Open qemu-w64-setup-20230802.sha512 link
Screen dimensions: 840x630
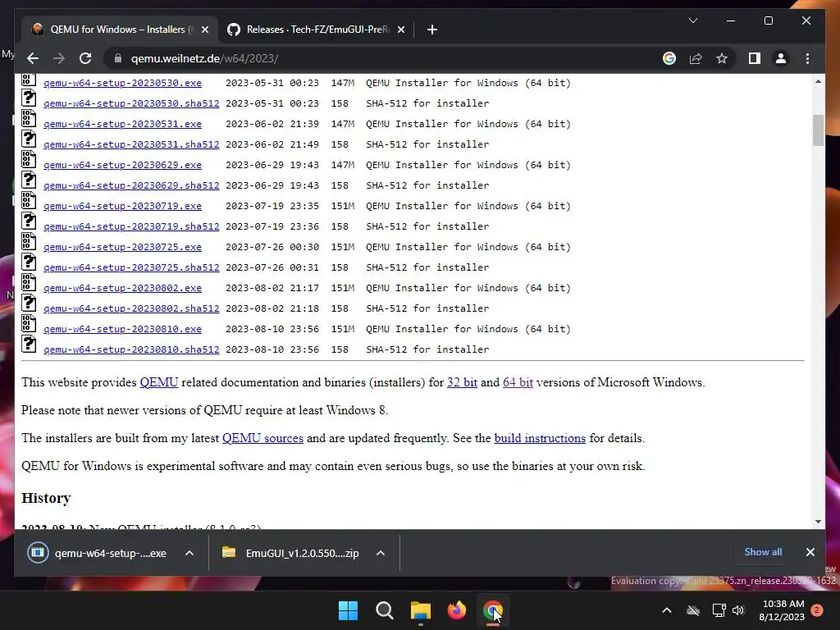131,308
